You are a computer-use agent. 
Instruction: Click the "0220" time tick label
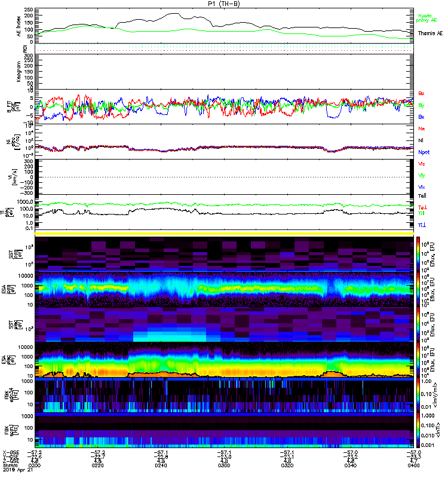[x=97, y=465]
